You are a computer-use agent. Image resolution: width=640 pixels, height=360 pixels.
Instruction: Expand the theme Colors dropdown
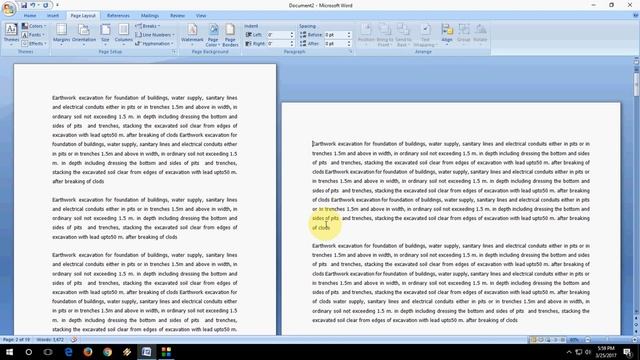(x=34, y=26)
